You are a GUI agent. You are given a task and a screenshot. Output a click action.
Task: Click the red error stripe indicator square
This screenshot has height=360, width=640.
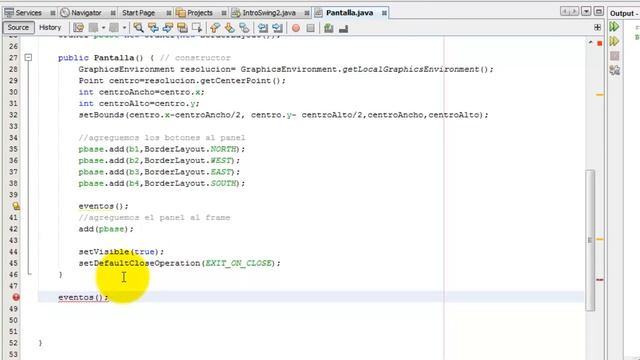[600, 43]
